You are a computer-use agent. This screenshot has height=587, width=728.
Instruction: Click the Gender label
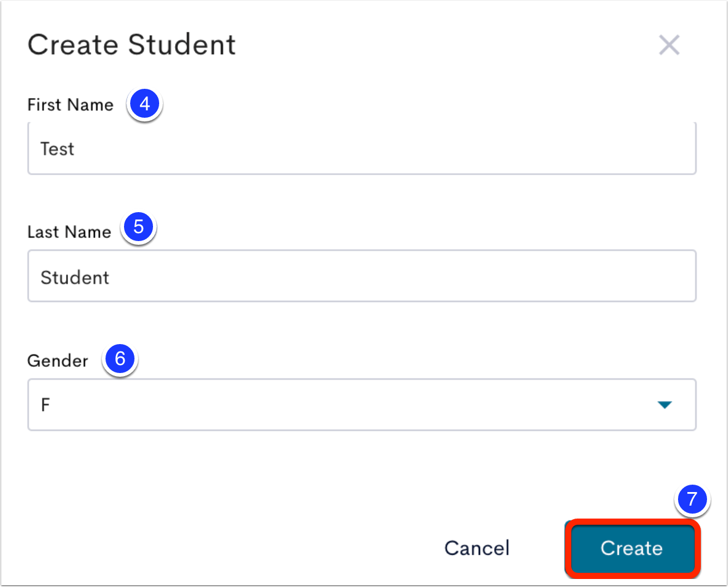(x=57, y=361)
